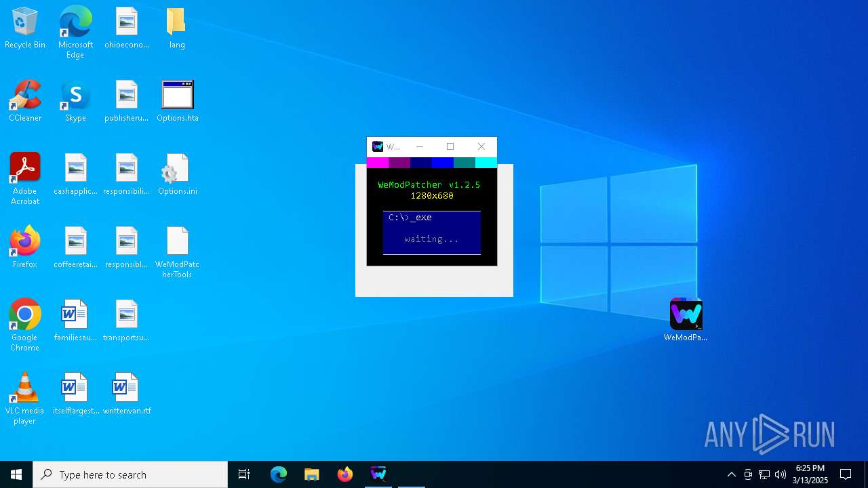Select the Skype desktop shortcut

tap(75, 102)
